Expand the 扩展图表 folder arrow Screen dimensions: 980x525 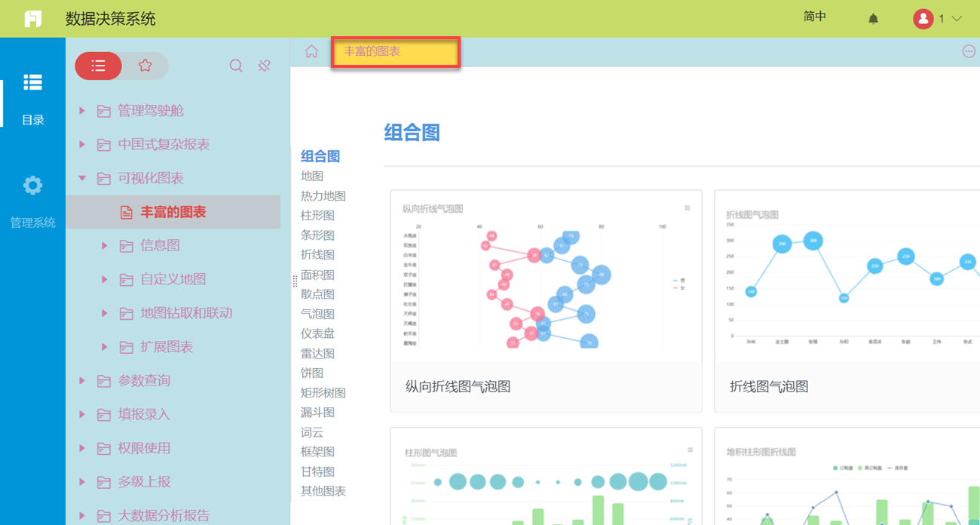click(x=105, y=347)
